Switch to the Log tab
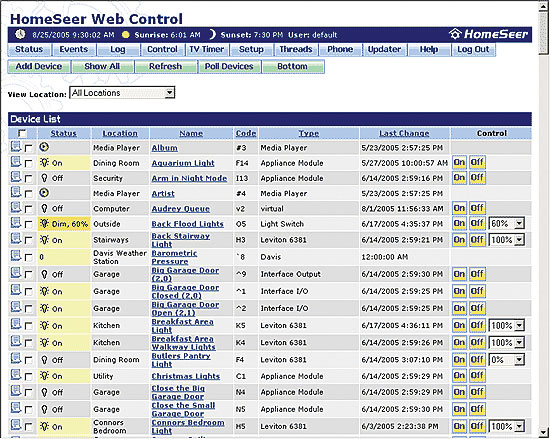 tap(118, 49)
